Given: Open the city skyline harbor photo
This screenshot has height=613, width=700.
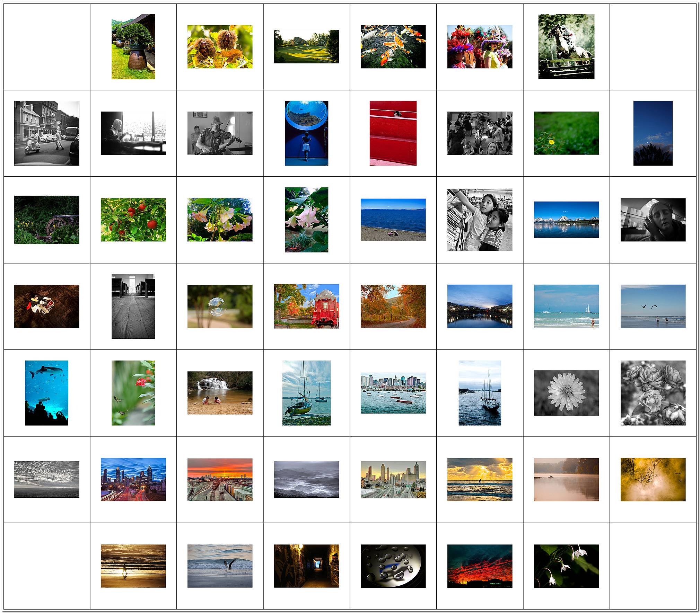Looking at the screenshot, I should [393, 393].
